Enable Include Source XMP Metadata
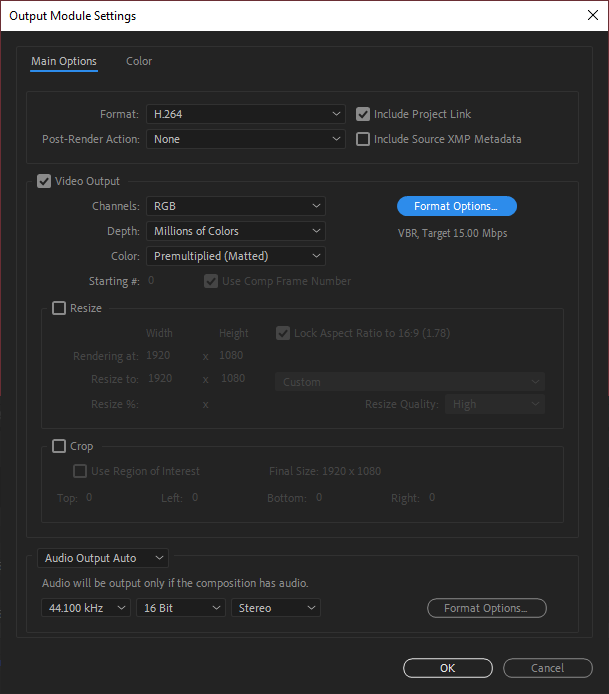This screenshot has height=694, width=609. pos(364,139)
